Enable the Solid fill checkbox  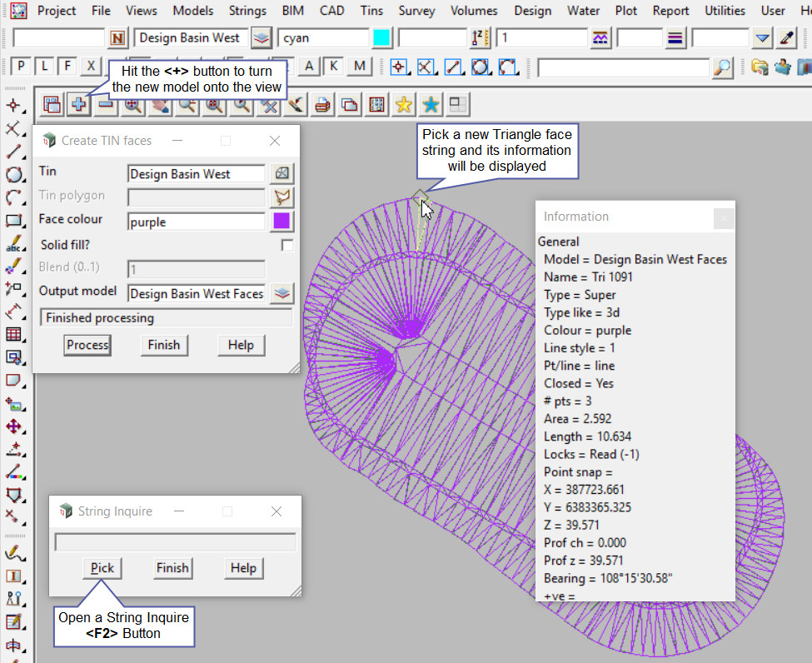click(286, 245)
